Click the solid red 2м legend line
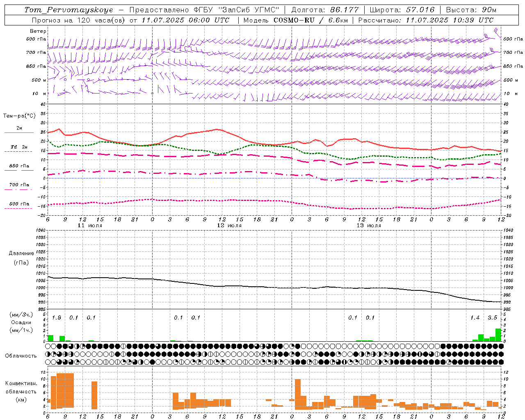 [19, 132]
